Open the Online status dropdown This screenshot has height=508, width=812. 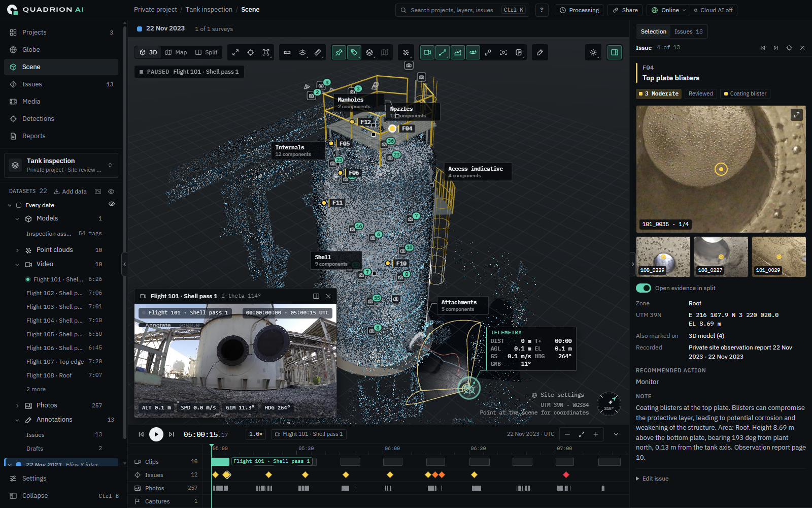pyautogui.click(x=668, y=10)
